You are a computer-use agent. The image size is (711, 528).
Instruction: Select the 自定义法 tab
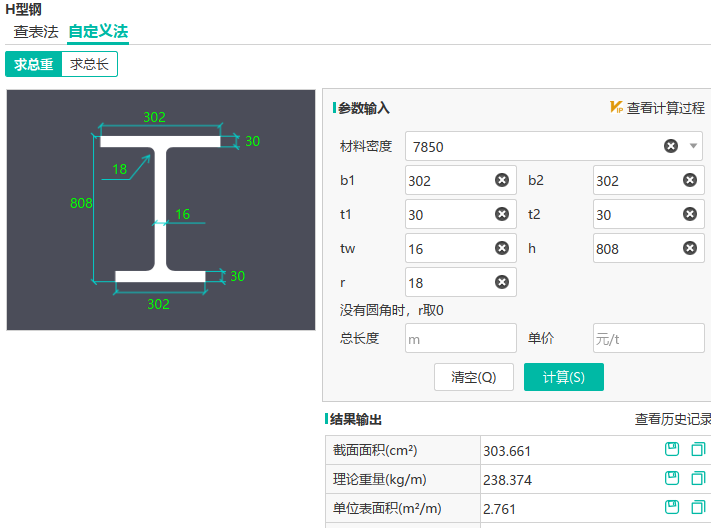(x=98, y=31)
